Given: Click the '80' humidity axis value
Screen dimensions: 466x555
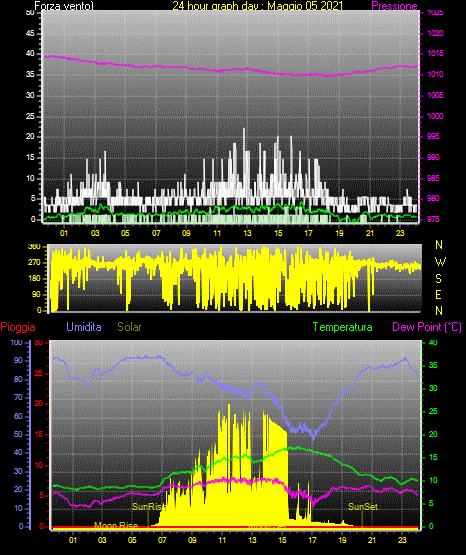Looking at the screenshot, I should click(x=18, y=379).
